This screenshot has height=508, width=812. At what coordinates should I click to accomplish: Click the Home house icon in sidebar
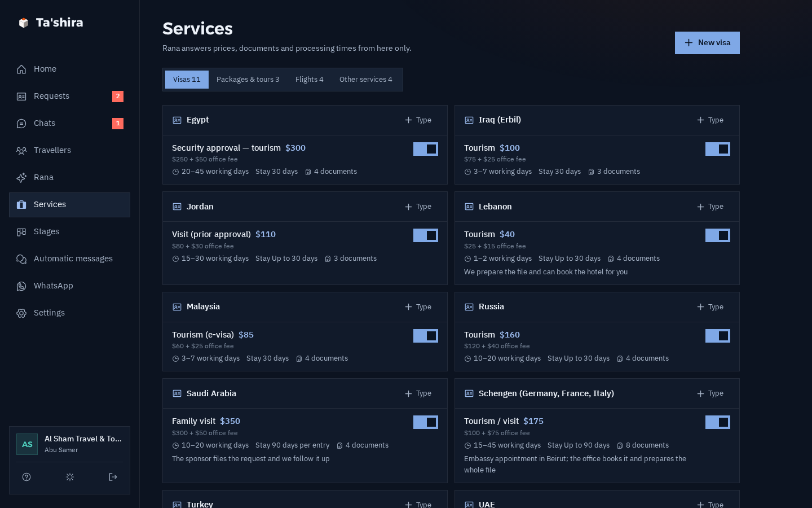(21, 69)
